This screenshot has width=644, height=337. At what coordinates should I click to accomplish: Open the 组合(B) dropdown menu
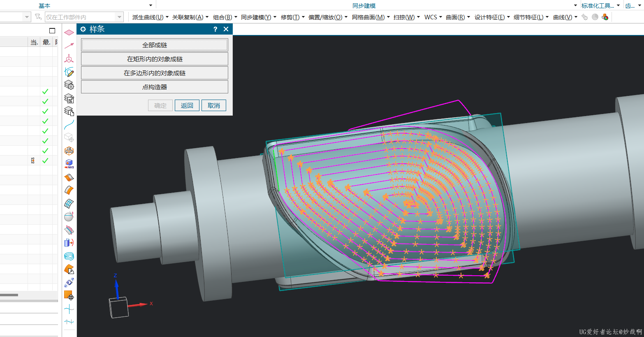[225, 17]
